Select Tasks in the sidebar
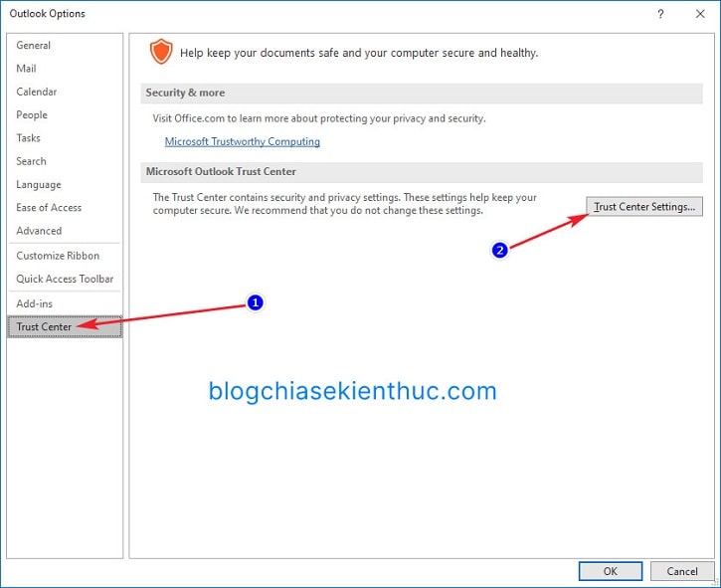The height and width of the screenshot is (588, 721). 65,138
